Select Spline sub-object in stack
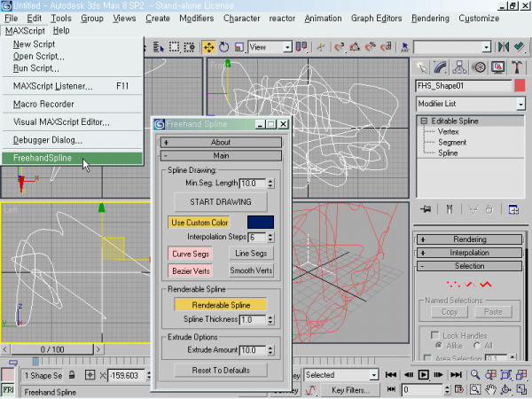Image resolution: width=532 pixels, height=399 pixels. click(448, 153)
